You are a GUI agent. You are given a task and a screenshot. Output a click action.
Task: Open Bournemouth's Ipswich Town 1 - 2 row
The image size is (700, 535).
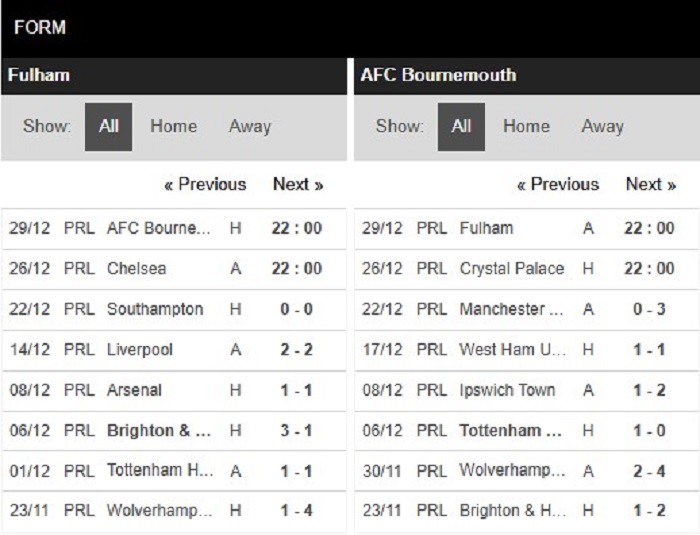(x=527, y=391)
